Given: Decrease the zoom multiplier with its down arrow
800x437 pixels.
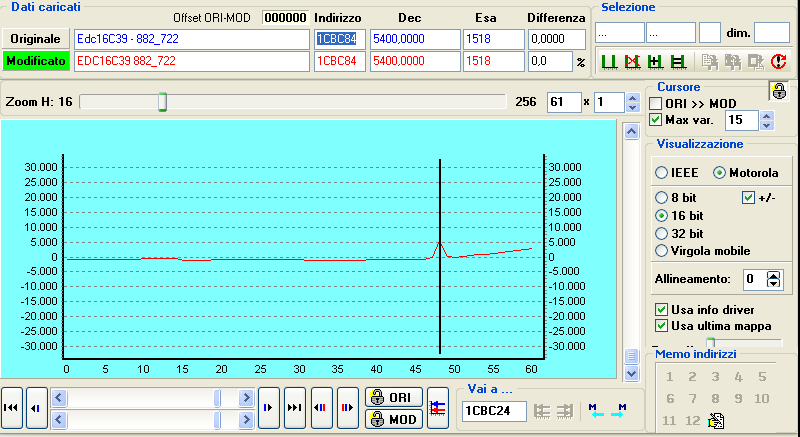Looking at the screenshot, I should tap(631, 107).
